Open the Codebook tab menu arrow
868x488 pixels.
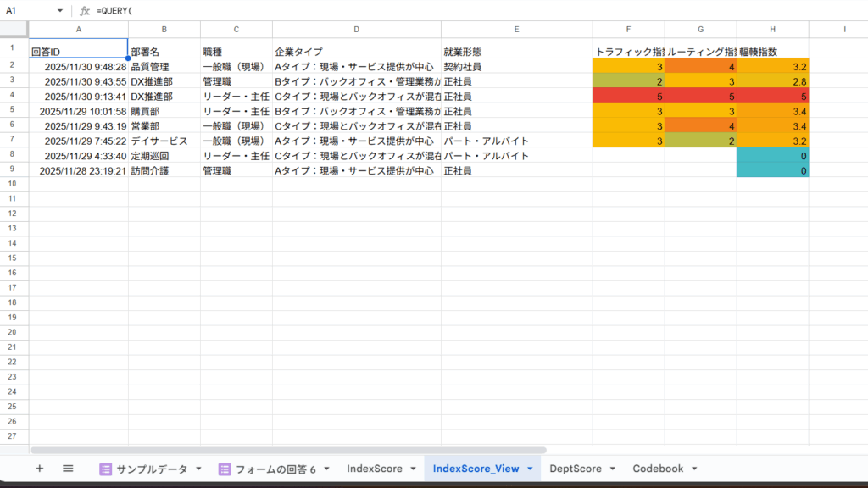(x=693, y=469)
